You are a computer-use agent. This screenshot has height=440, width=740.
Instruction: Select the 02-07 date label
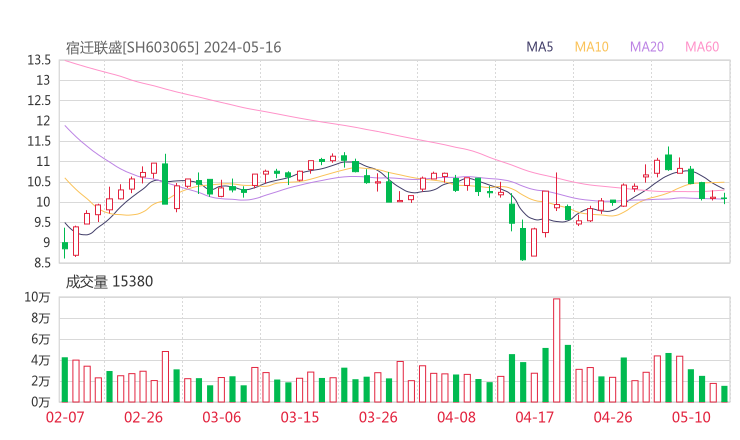pyautogui.click(x=64, y=417)
